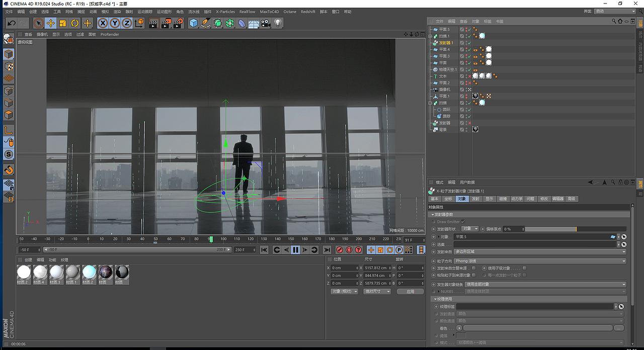Switch the coordinate system icon
Viewport: 644px width, 350px height.
coord(139,23)
